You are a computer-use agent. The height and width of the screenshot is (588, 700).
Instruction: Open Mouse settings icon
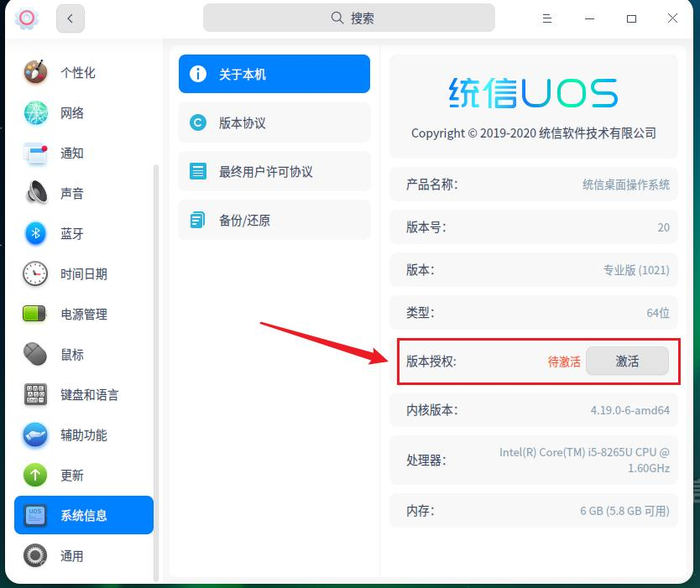tap(35, 354)
